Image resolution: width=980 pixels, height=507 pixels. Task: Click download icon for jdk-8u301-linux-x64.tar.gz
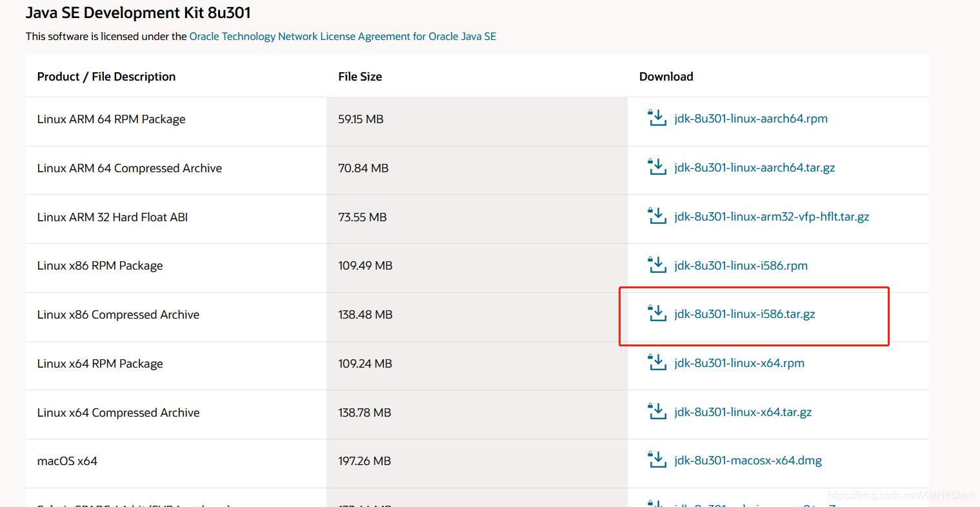657,412
